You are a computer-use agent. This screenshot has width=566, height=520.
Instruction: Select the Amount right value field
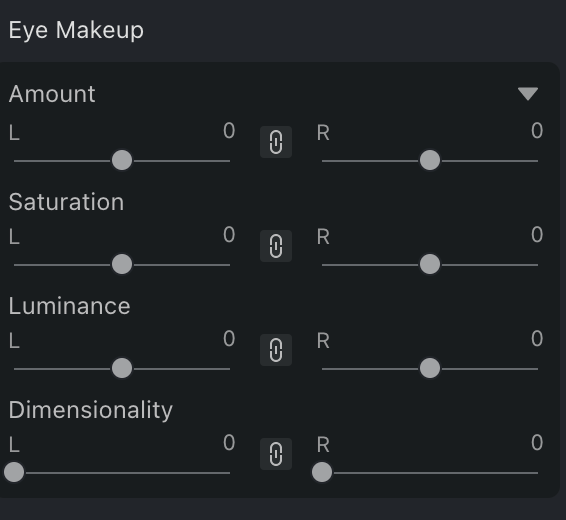point(537,131)
